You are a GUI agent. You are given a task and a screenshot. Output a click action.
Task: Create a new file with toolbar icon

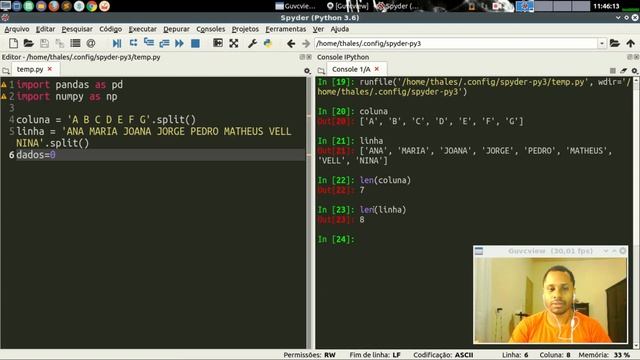(13, 43)
